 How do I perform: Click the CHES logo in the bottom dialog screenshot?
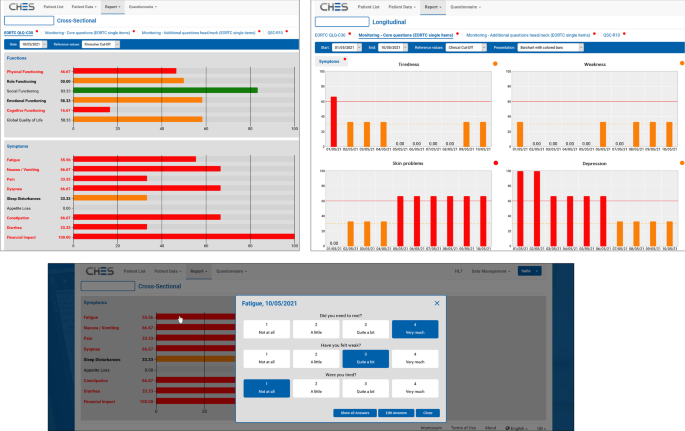[x=100, y=271]
